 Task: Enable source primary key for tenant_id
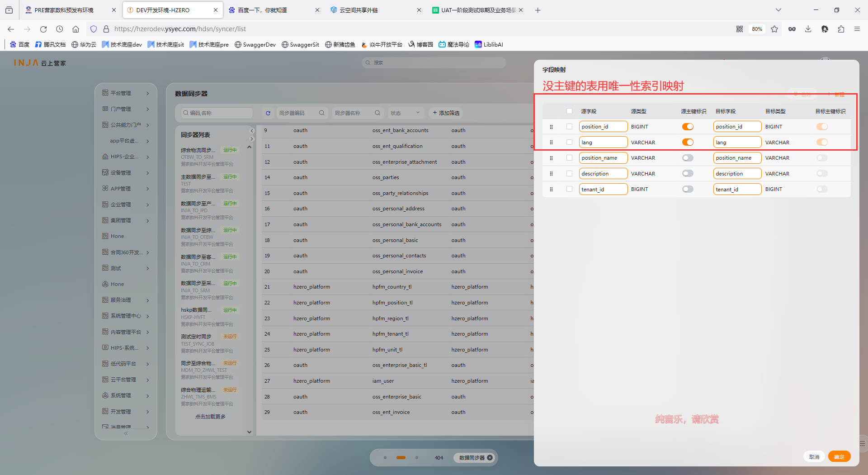click(688, 189)
